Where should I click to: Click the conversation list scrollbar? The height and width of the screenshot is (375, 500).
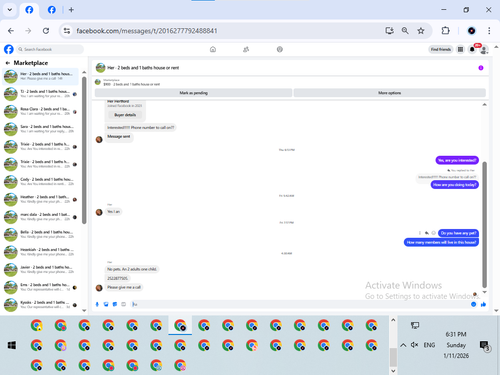point(84,150)
